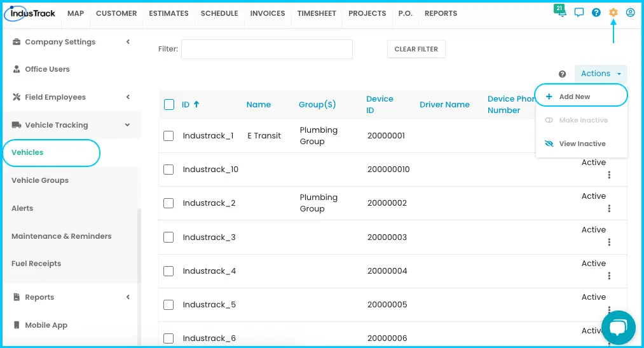Viewport: 644px width, 348px height.
Task: Open the P.O. tab
Action: tap(406, 13)
